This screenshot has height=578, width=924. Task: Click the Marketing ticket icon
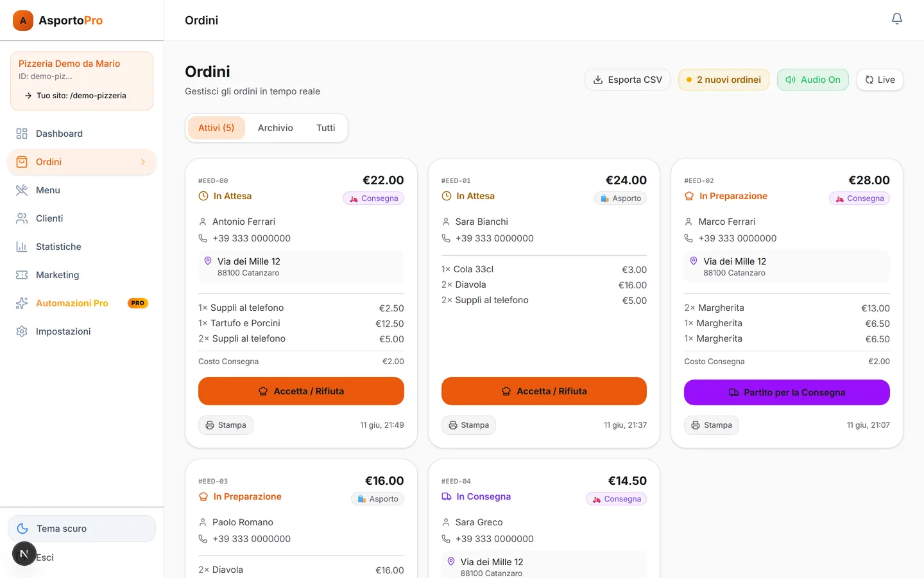pyautogui.click(x=22, y=275)
